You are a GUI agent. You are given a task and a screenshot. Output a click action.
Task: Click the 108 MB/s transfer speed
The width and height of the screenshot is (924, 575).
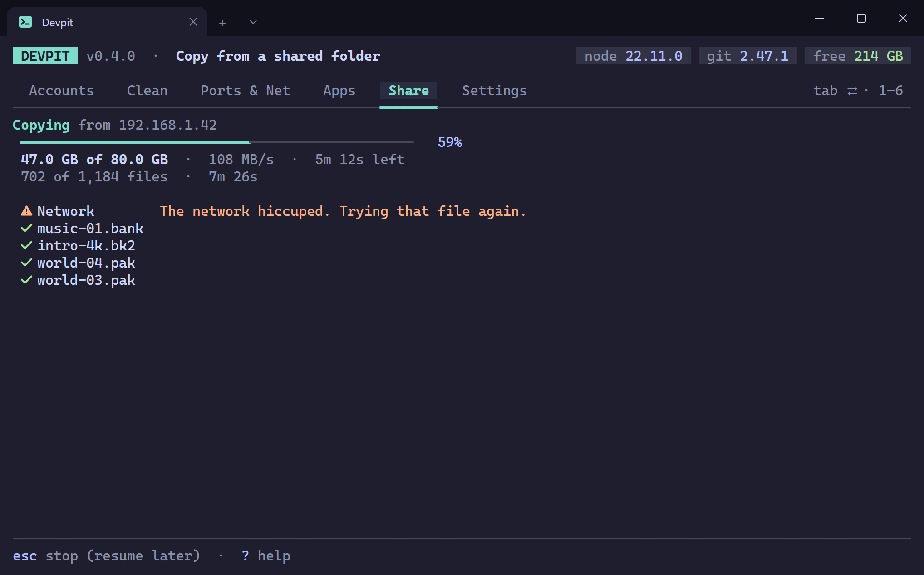(241, 159)
